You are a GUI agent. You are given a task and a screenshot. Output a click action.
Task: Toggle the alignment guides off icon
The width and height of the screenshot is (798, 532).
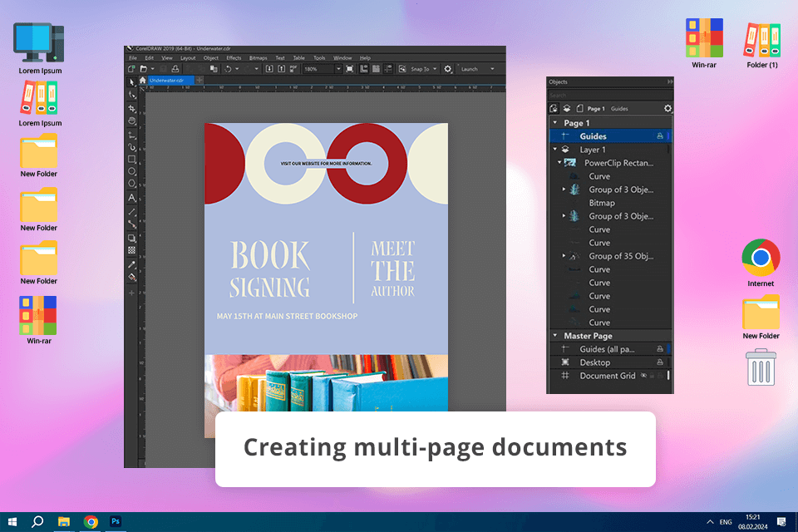pyautogui.click(x=402, y=69)
